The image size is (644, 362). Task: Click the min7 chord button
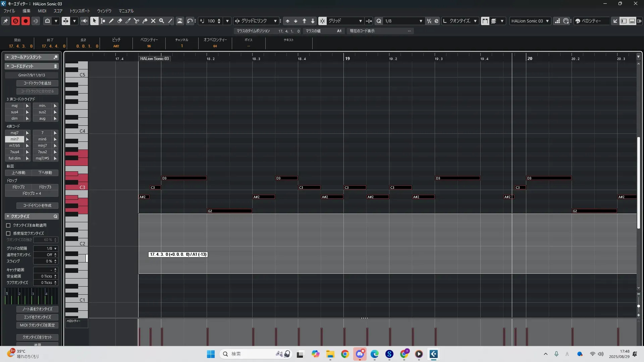point(14,139)
